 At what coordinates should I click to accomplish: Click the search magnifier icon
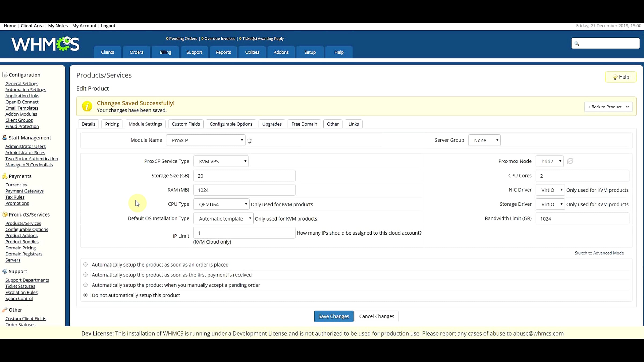[x=577, y=43]
